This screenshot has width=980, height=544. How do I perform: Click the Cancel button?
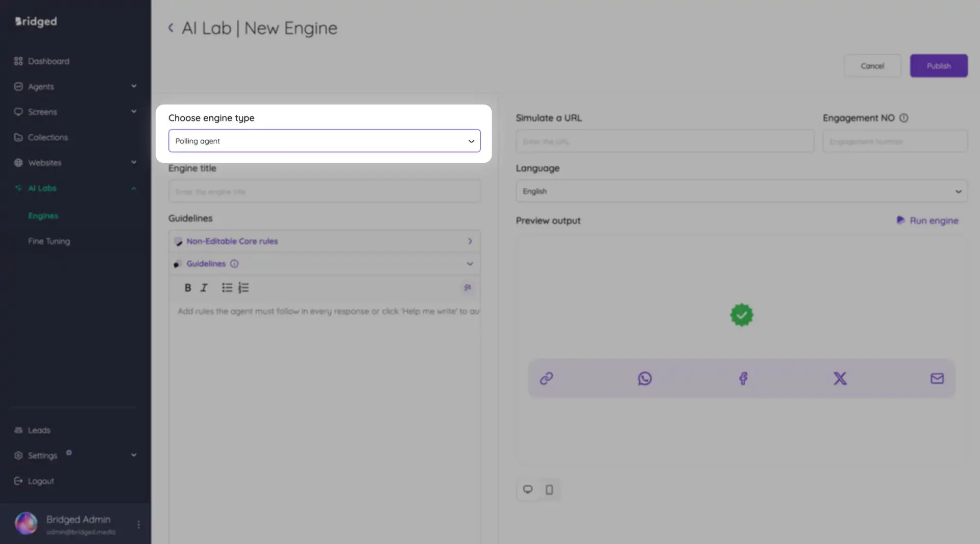pos(872,65)
